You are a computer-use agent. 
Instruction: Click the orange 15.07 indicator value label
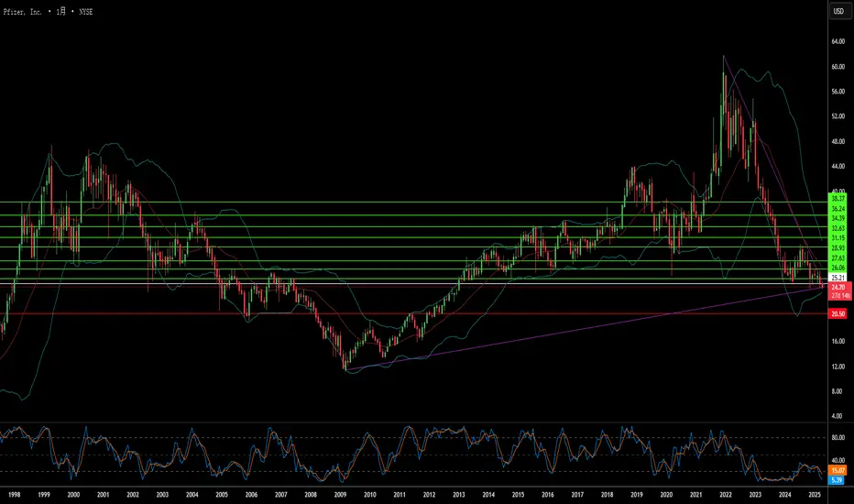click(x=837, y=470)
